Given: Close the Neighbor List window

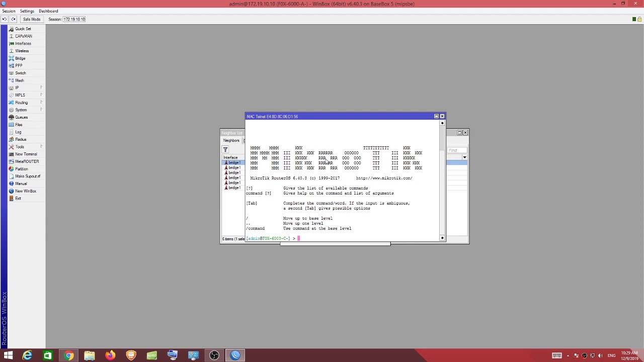Looking at the screenshot, I should [465, 133].
